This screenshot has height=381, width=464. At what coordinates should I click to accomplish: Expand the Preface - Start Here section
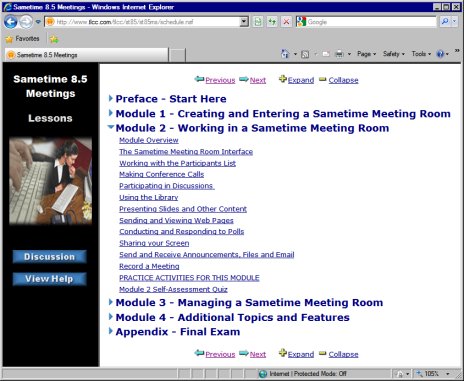[111, 98]
